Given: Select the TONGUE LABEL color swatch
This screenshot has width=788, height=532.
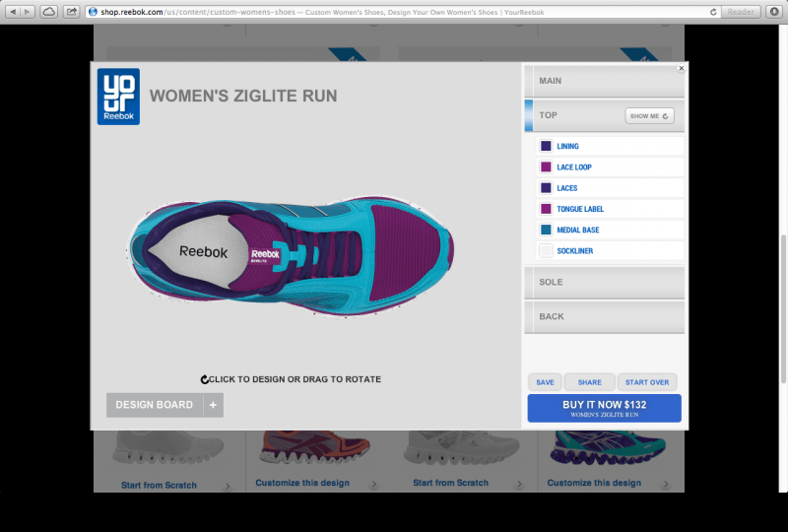Looking at the screenshot, I should 546,209.
